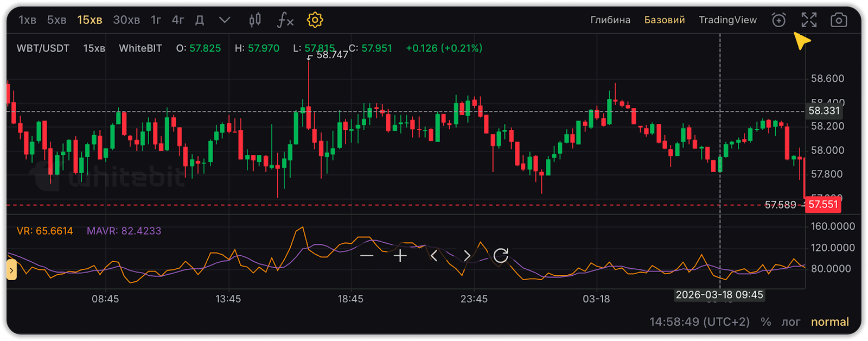Reset chart view with refresh icon
Viewport: 868px width, 341px height.
click(501, 256)
